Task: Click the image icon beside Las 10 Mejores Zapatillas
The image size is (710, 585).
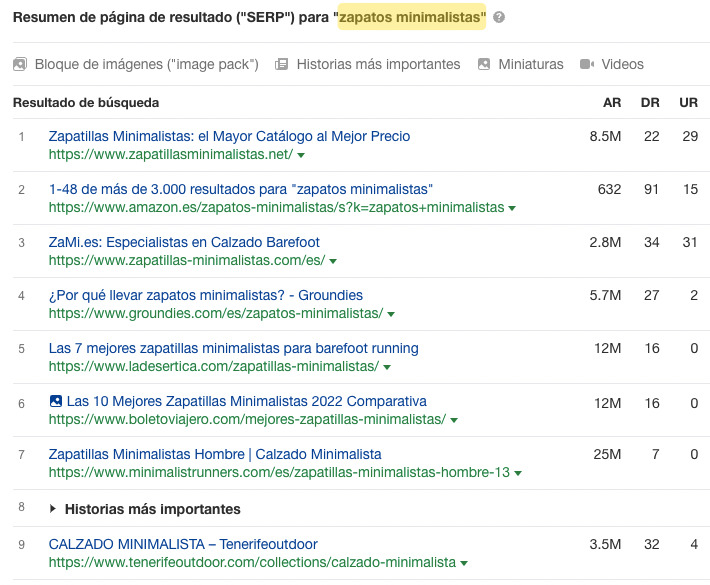Action: coord(56,401)
